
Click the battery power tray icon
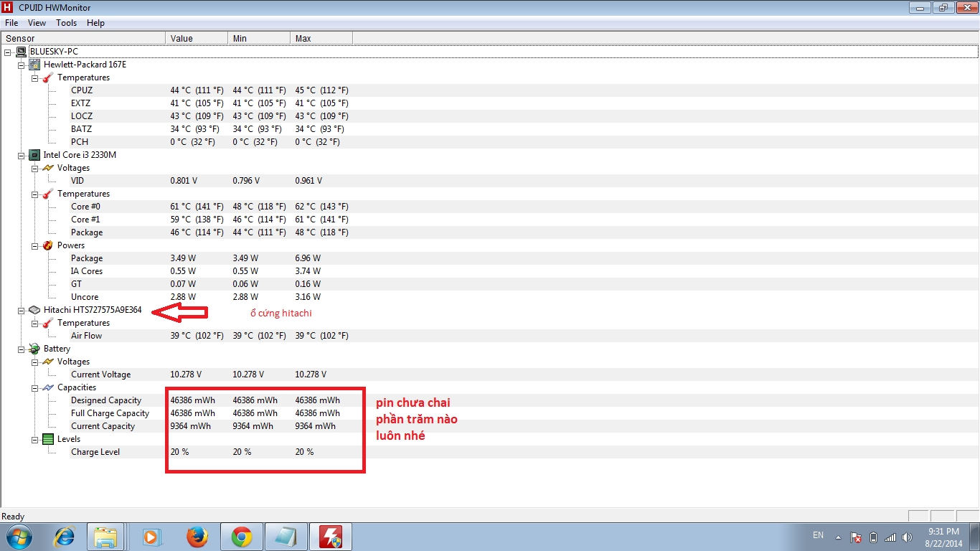pyautogui.click(x=873, y=537)
